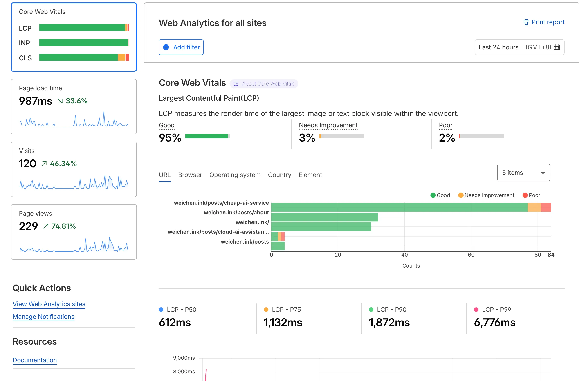Select the Country breakdown tab
The height and width of the screenshot is (381, 588).
pyautogui.click(x=279, y=175)
